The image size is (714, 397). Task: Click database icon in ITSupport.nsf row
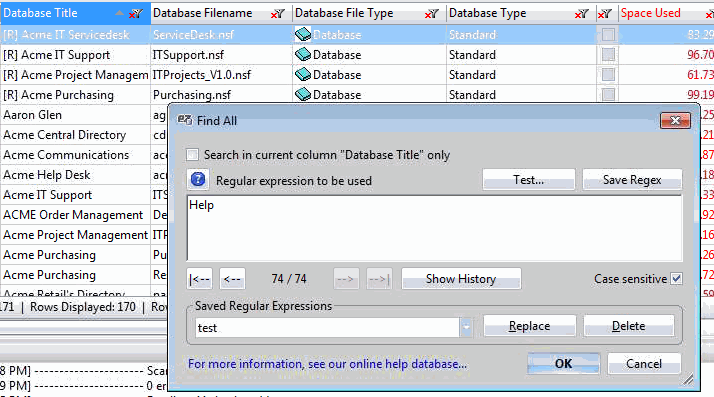coord(303,55)
